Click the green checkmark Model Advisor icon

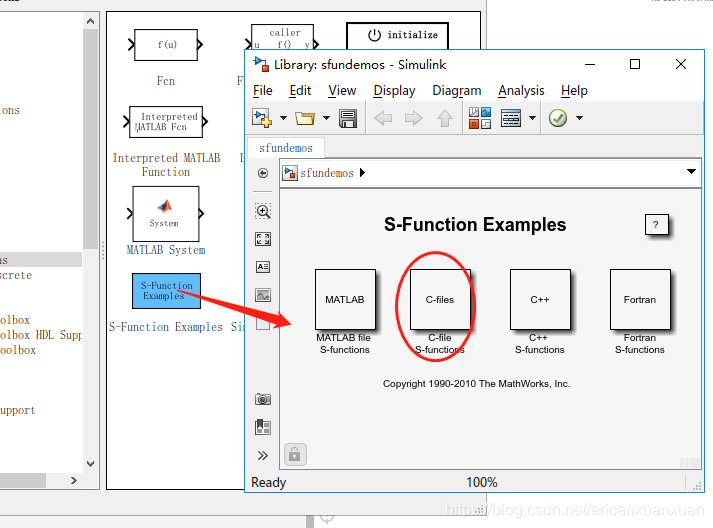(x=558, y=118)
